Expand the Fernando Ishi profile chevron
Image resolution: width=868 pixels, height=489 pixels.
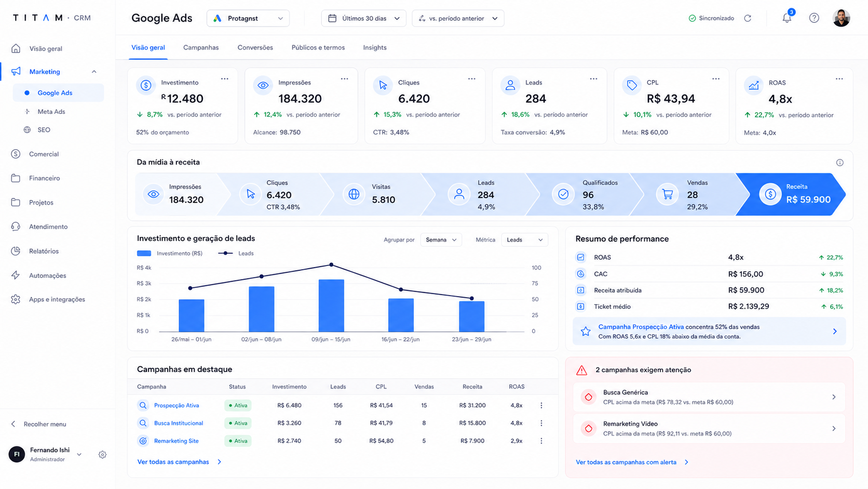[x=79, y=455]
